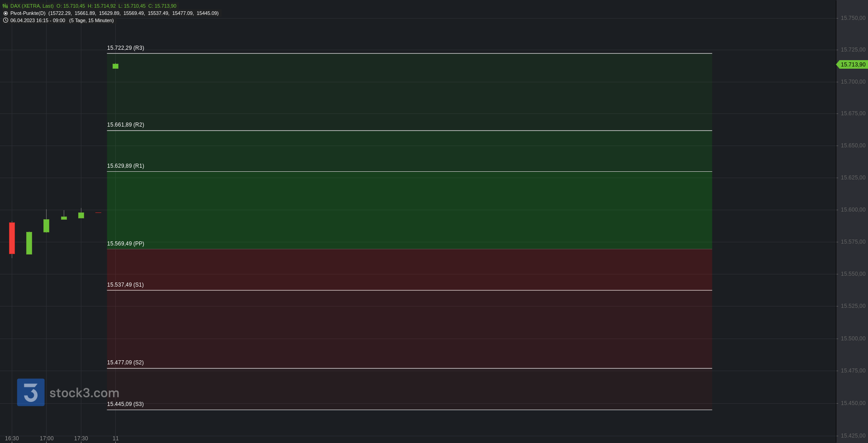Screen dimensions: 868x443
Task: Click the current price tag 15.713,90
Action: pos(852,65)
